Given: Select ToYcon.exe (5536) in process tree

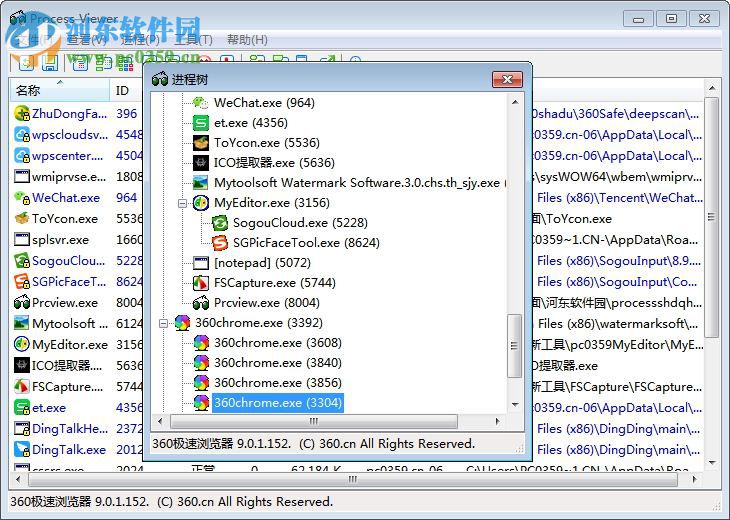Looking at the screenshot, I should (x=267, y=143).
